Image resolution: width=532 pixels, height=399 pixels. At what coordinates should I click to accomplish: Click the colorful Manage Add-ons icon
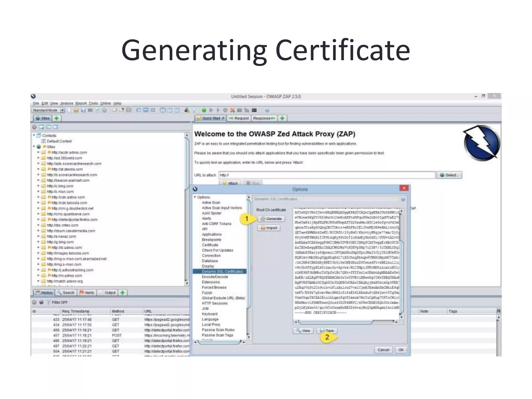[x=187, y=110]
